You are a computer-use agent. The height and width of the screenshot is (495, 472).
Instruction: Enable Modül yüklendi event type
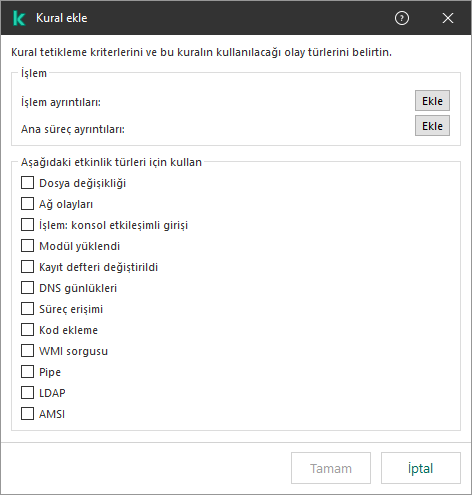pos(27,246)
